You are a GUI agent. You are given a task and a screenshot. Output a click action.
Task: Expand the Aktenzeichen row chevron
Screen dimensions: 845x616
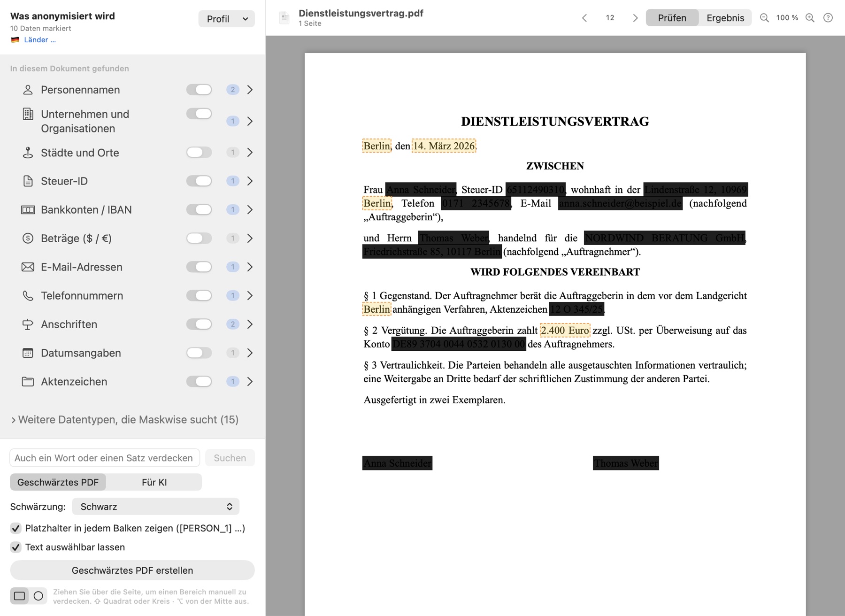250,382
